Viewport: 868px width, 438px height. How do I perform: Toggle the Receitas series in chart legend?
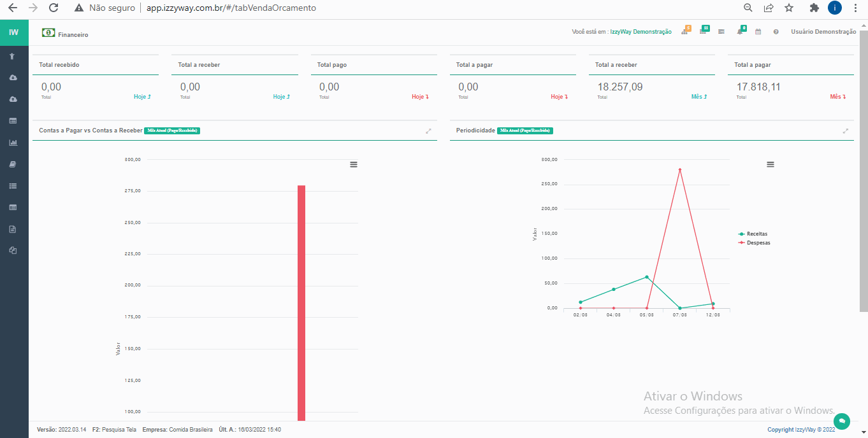[756, 234]
